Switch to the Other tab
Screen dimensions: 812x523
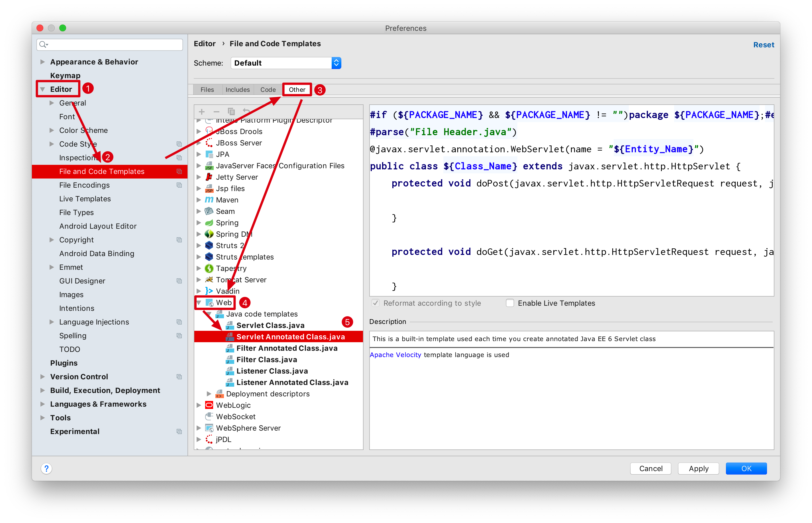pyautogui.click(x=297, y=90)
